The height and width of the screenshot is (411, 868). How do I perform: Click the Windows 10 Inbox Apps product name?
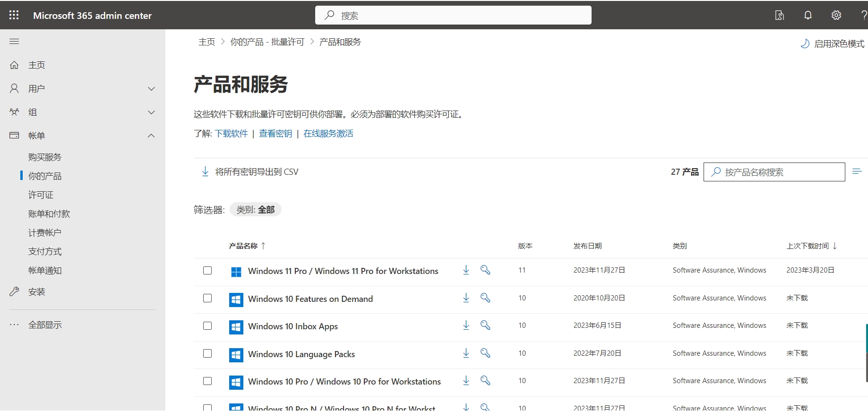click(293, 326)
